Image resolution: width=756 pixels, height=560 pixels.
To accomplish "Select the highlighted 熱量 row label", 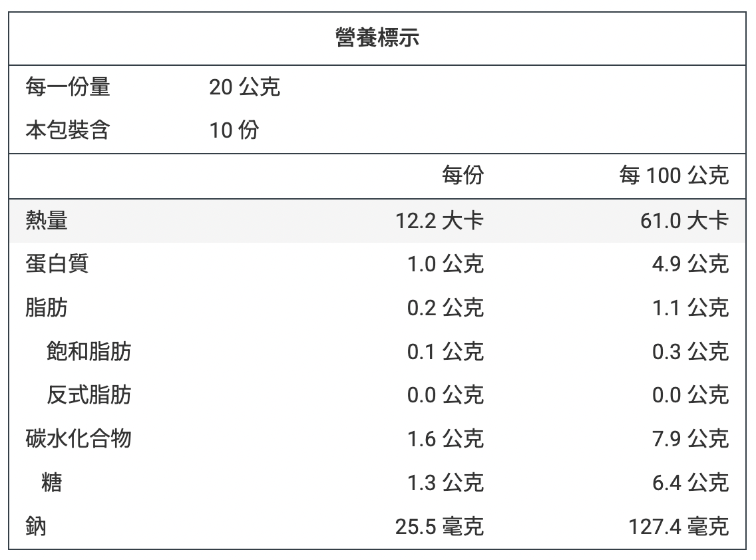I will (47, 220).
